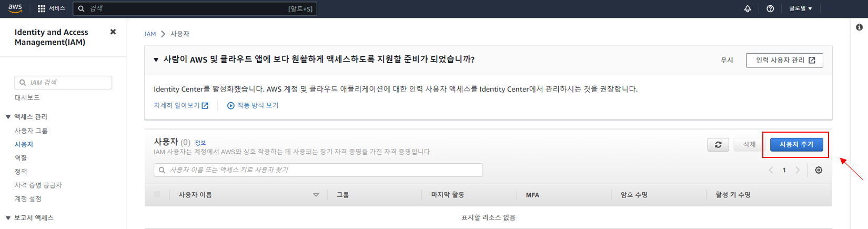Click the AWS logo home icon

[15, 8]
